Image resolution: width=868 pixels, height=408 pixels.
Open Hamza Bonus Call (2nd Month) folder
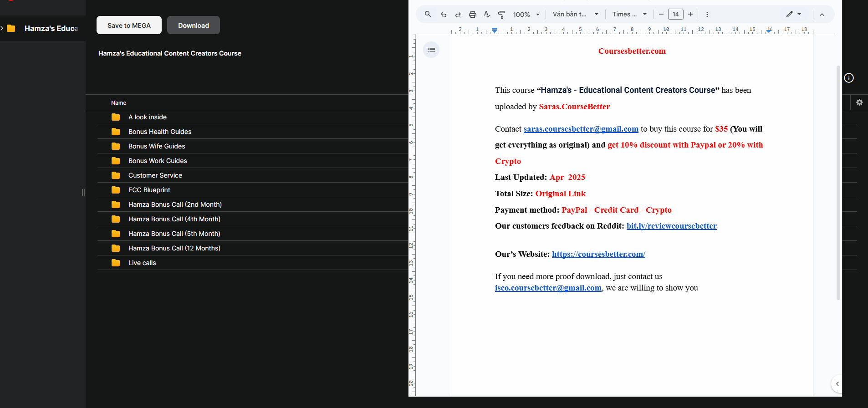click(x=253, y=204)
